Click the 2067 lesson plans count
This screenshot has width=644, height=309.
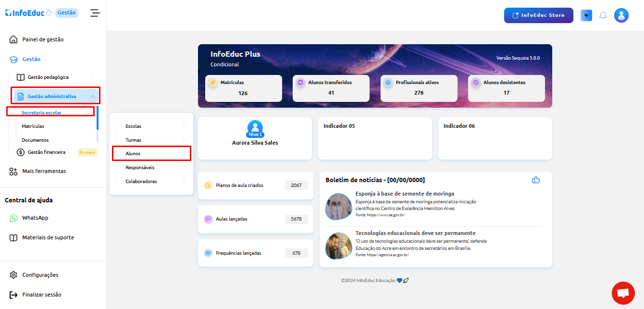(297, 185)
